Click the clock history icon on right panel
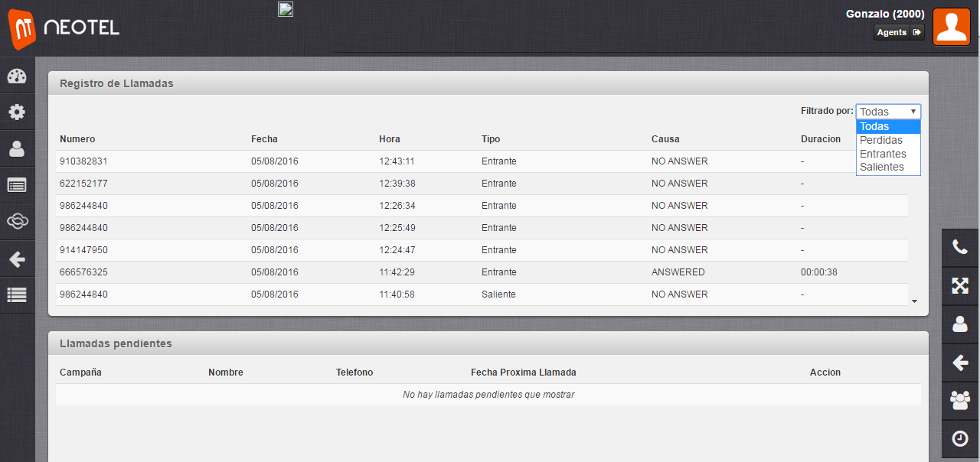 coord(959,438)
